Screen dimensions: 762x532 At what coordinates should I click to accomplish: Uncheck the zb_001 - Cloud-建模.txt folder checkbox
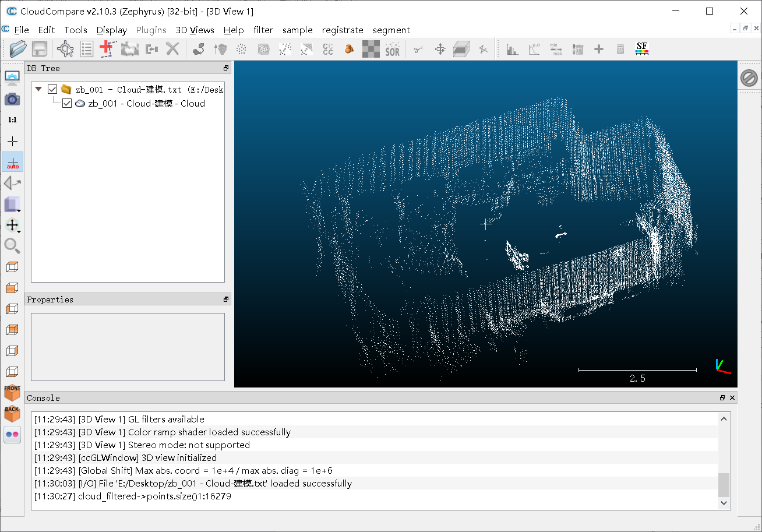[x=52, y=89]
